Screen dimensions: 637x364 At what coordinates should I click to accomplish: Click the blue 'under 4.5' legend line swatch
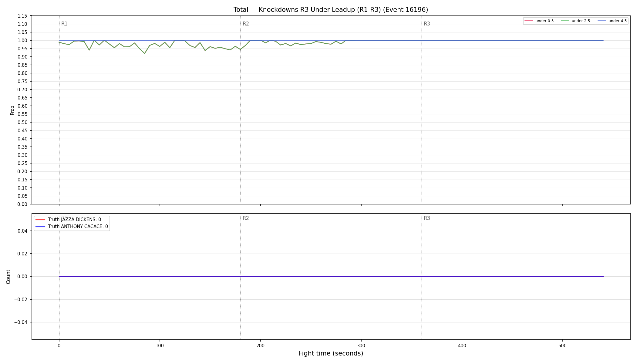click(602, 21)
